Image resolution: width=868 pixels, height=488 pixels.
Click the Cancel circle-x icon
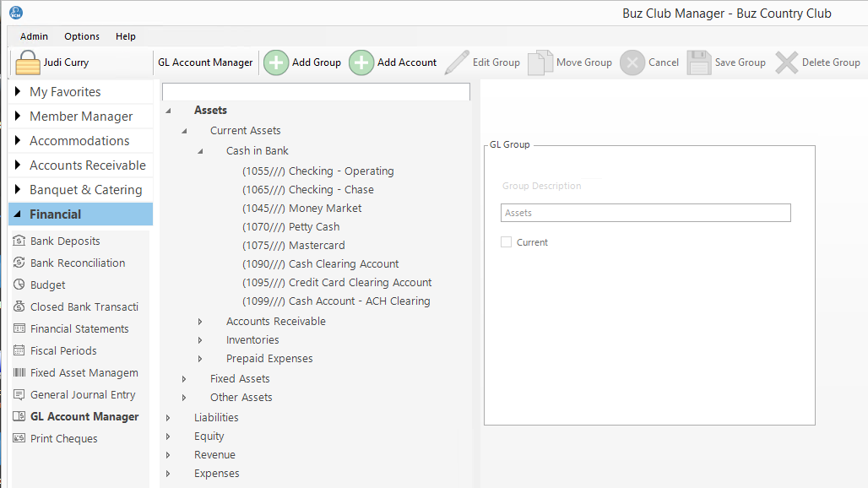[632, 62]
